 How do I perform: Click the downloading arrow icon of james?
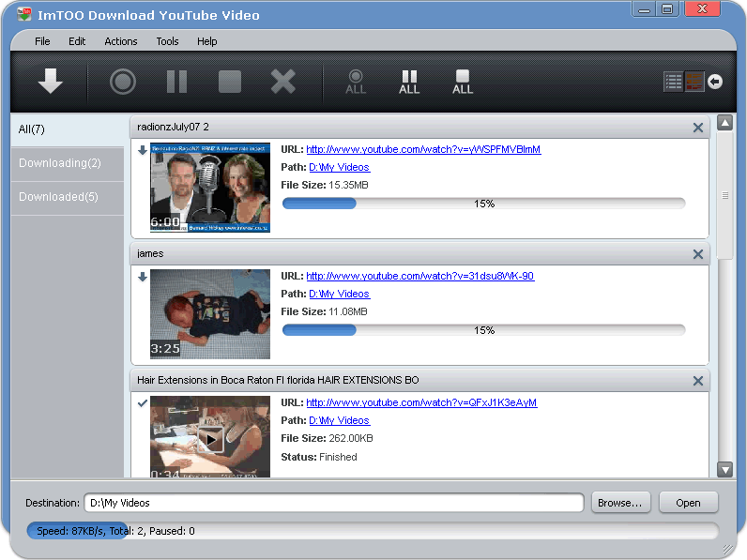point(143,277)
